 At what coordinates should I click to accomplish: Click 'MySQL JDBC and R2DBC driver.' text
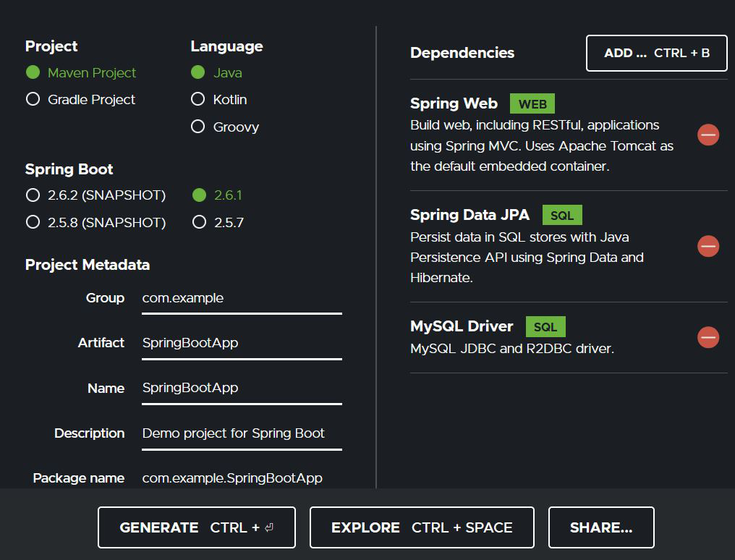coord(512,349)
